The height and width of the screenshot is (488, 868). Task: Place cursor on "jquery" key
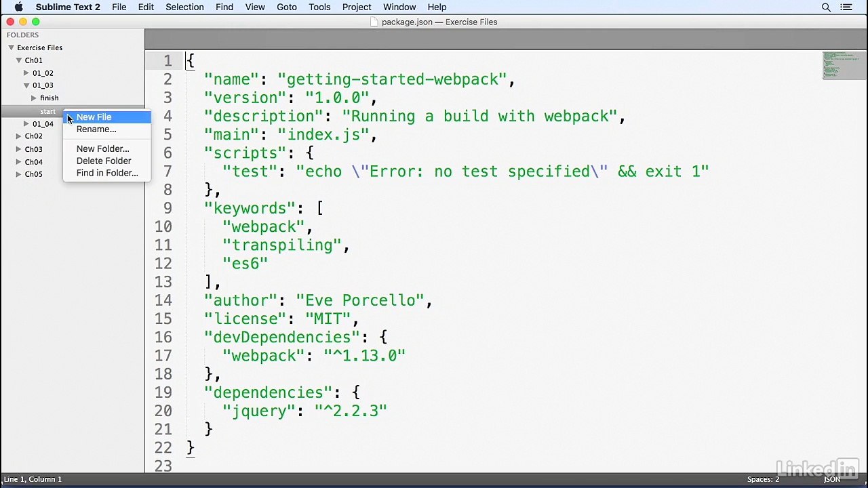pyautogui.click(x=259, y=411)
